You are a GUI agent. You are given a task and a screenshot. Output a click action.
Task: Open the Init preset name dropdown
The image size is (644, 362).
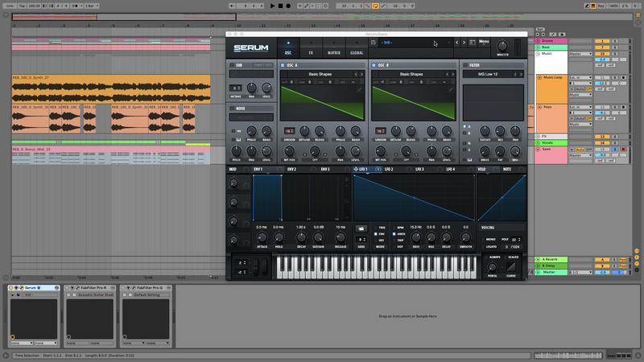pos(415,43)
